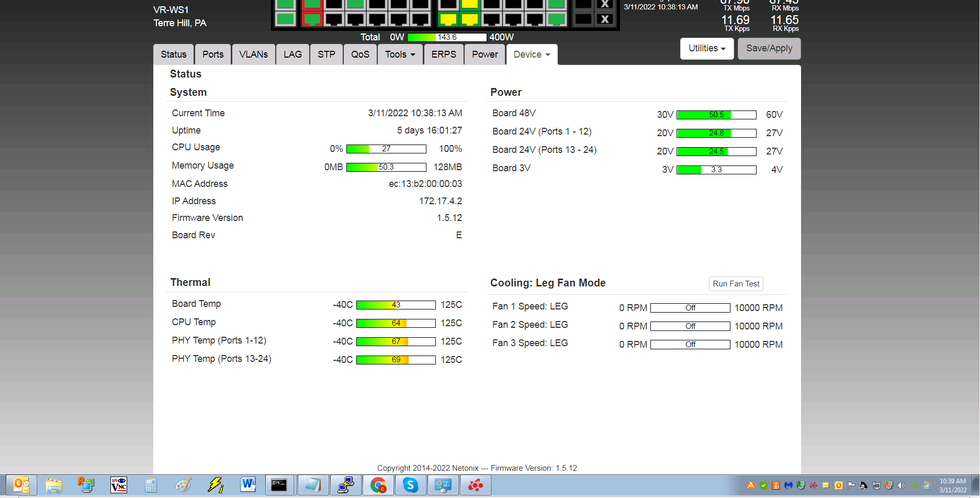Expand the Tools dropdown tab
This screenshot has width=980, height=498.
point(400,54)
